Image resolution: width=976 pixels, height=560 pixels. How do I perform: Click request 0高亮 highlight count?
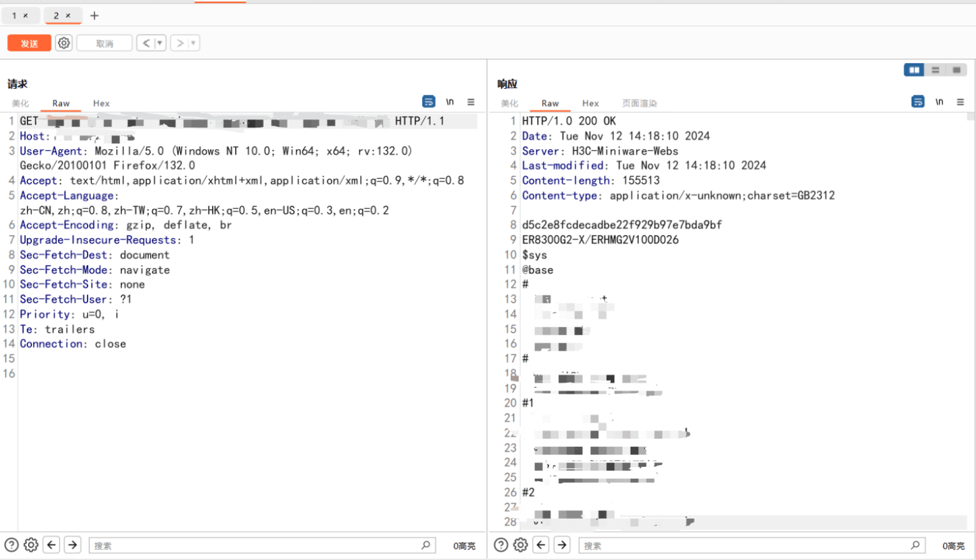[464, 546]
